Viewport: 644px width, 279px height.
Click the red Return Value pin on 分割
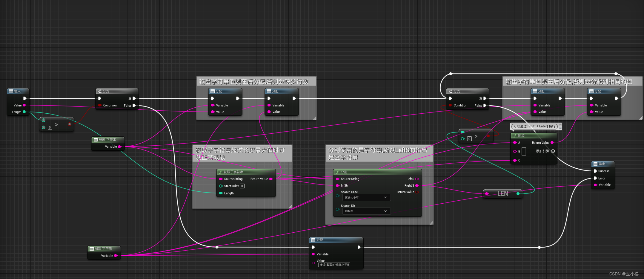pos(417,192)
